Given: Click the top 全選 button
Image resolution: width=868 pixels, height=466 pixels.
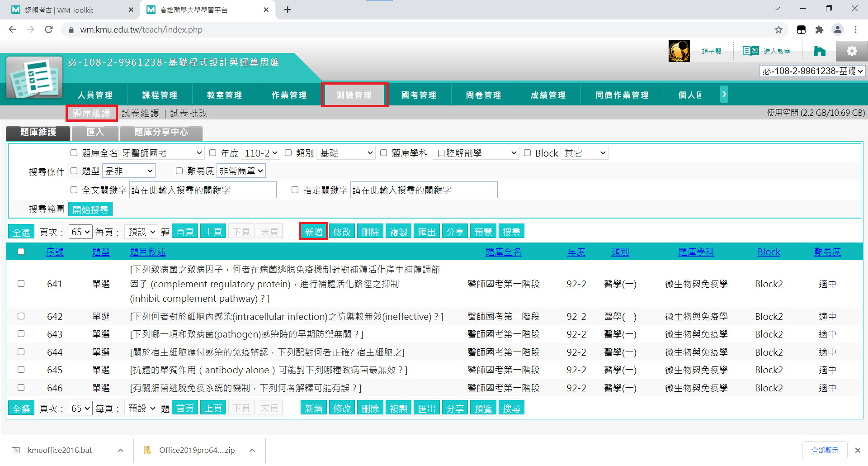Looking at the screenshot, I should point(21,232).
